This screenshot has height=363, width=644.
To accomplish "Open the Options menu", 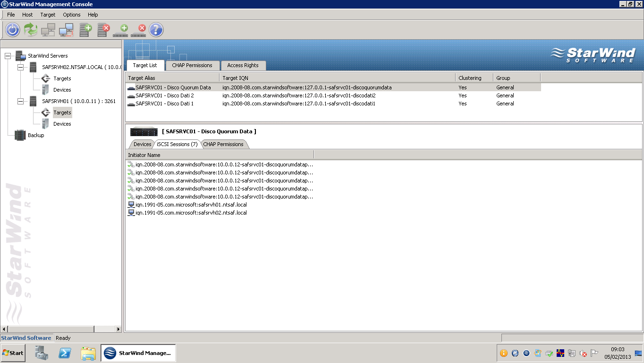I will click(x=72, y=15).
